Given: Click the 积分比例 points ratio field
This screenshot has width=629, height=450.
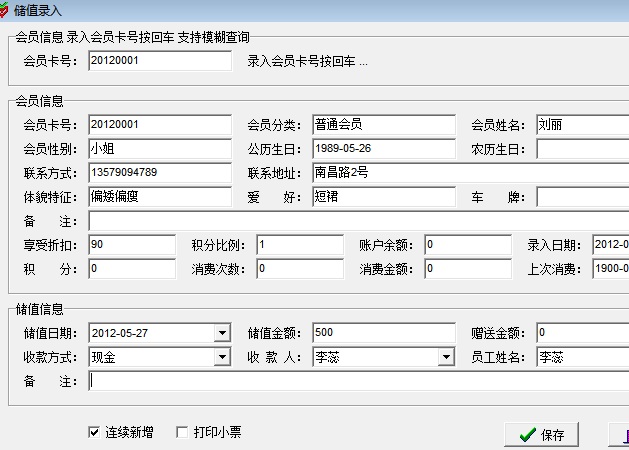Looking at the screenshot, I should pos(299,245).
